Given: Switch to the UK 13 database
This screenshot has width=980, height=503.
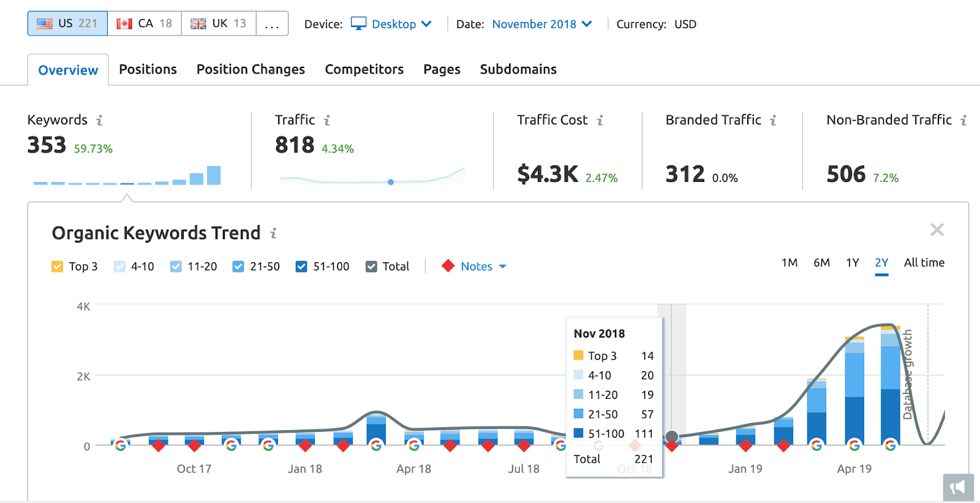Looking at the screenshot, I should [219, 24].
